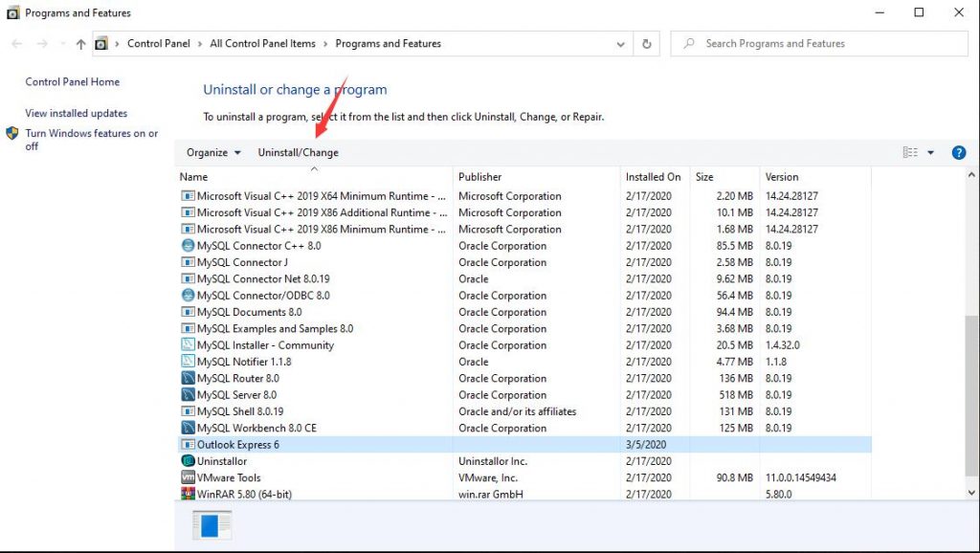Select Microsoft Visual C++ 2019 X64 Minimum Runtime
The image size is (980, 553).
(523, 196)
